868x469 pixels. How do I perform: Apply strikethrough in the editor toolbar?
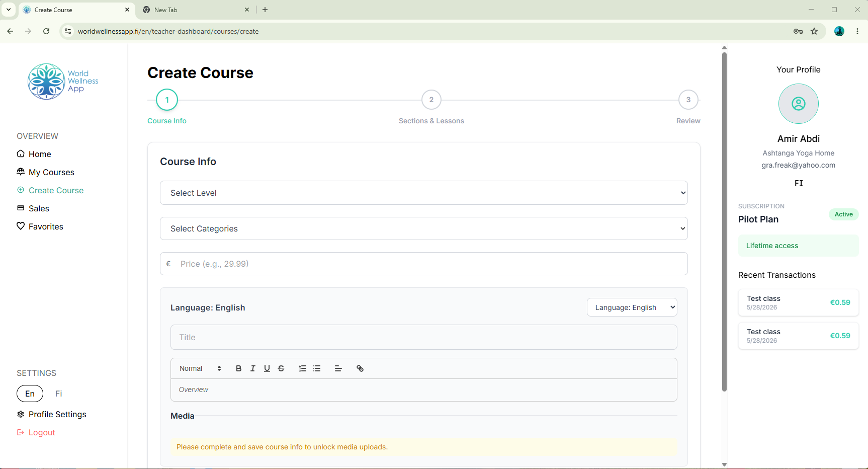click(281, 368)
